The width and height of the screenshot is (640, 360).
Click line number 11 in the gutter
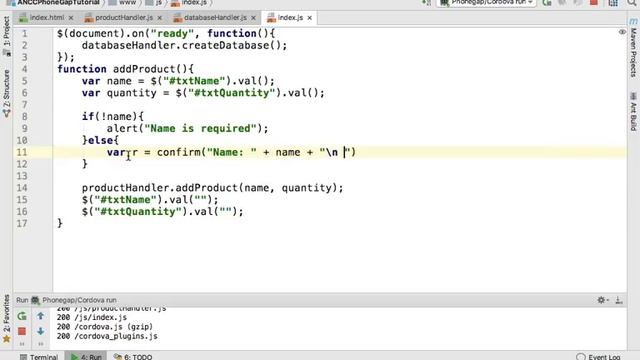pyautogui.click(x=22, y=152)
